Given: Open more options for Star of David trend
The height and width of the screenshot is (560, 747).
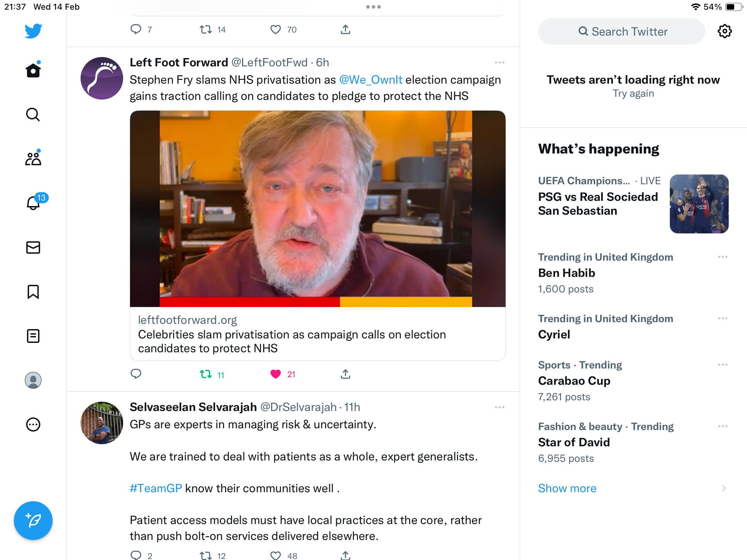Looking at the screenshot, I should (723, 426).
